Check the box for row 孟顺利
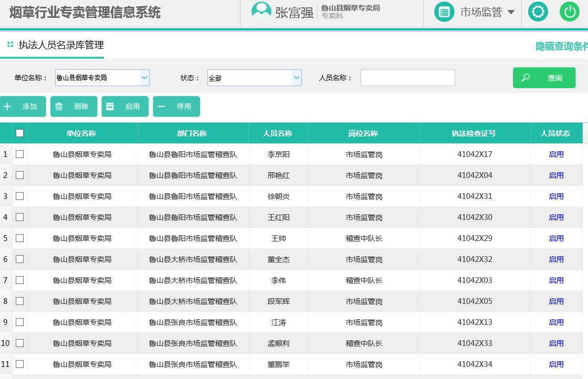The width and height of the screenshot is (588, 379). tap(20, 343)
